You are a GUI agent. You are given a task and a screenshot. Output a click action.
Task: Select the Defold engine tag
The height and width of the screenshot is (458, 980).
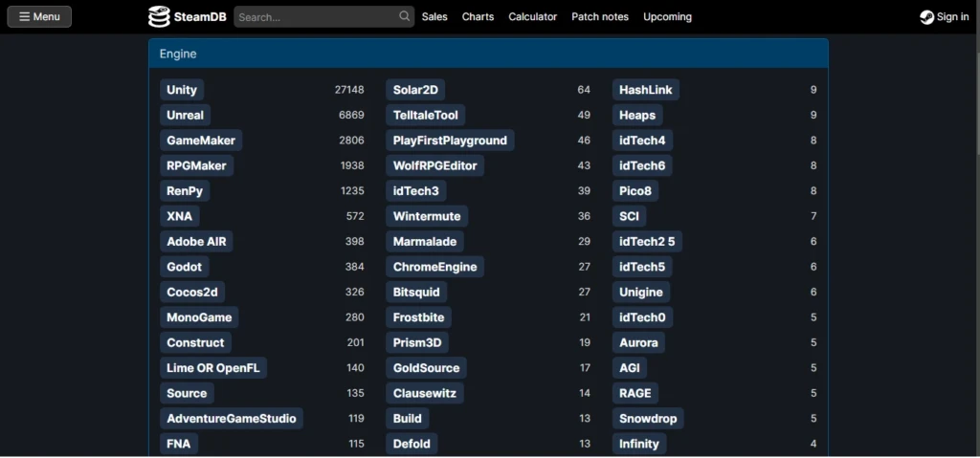coord(412,444)
